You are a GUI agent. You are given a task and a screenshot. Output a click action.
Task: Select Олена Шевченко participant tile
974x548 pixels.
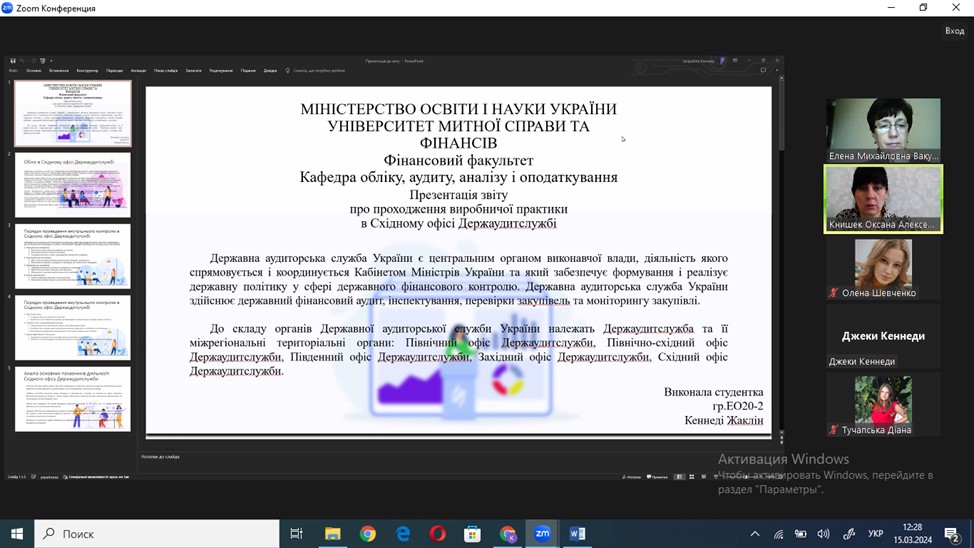click(x=883, y=268)
